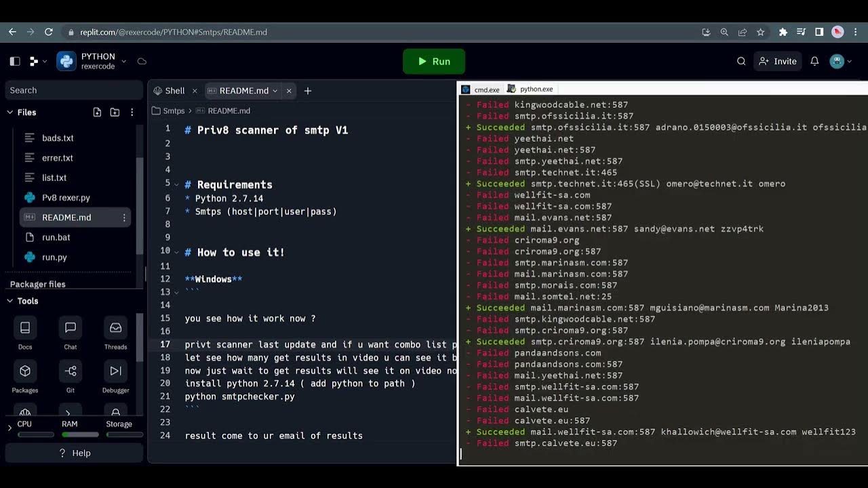Click line 21 text python smtpchecker.py

[240, 396]
